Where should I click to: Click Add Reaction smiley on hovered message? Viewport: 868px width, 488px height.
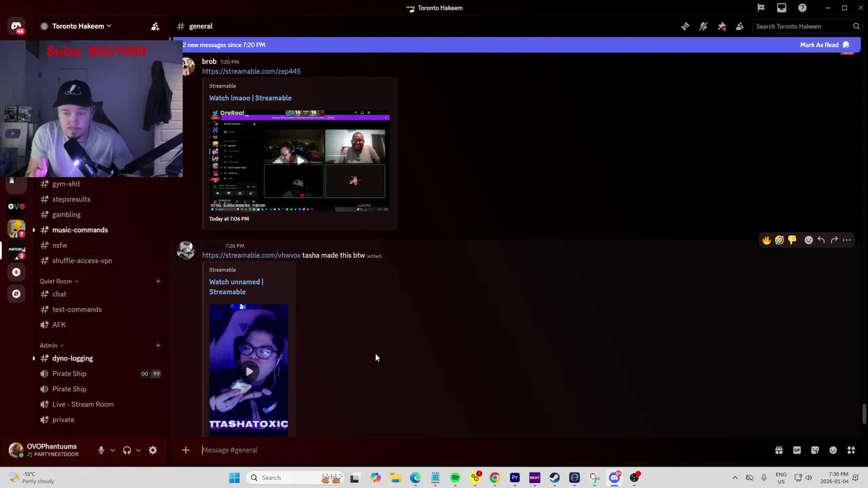808,240
